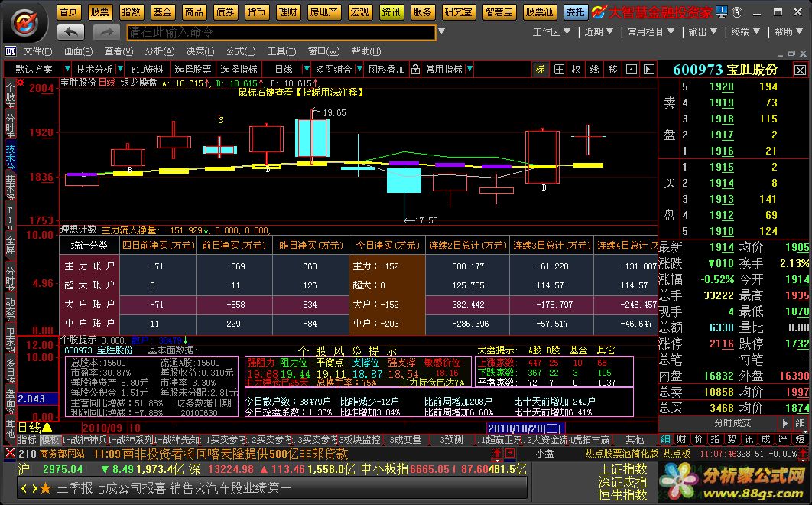Click the play-to-end panel toggle icon
Screen dimensions: 812x505
[649, 69]
